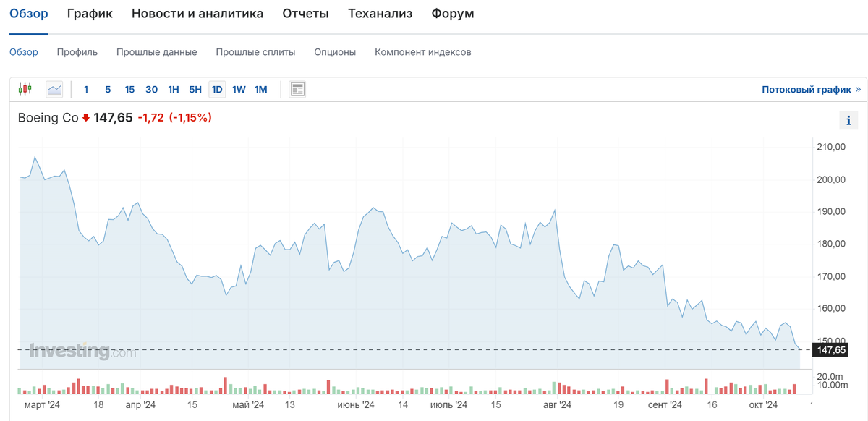This screenshot has width=868, height=421.
Task: Select the candlestick chart type icon
Action: 25,89
